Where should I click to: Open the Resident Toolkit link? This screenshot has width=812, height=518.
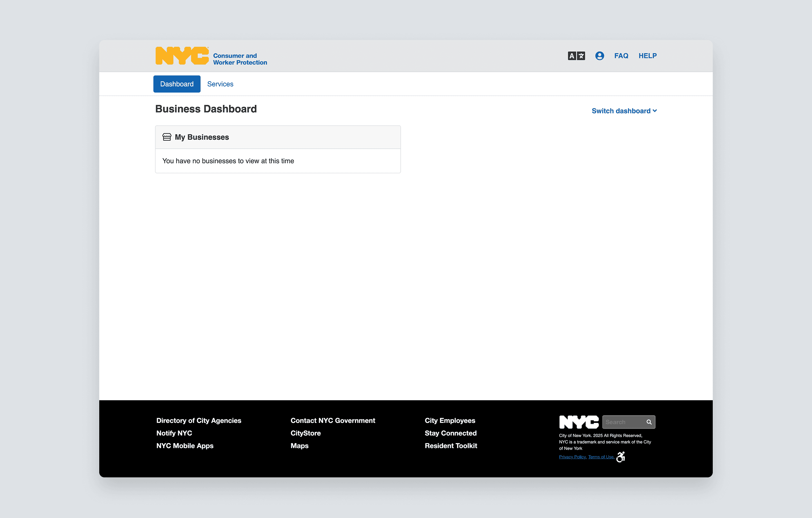[x=450, y=445]
